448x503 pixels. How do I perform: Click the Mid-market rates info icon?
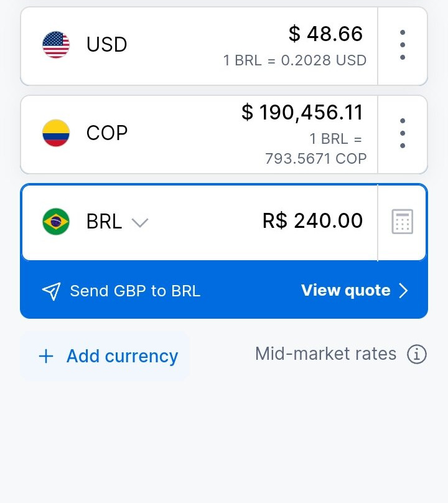click(416, 354)
